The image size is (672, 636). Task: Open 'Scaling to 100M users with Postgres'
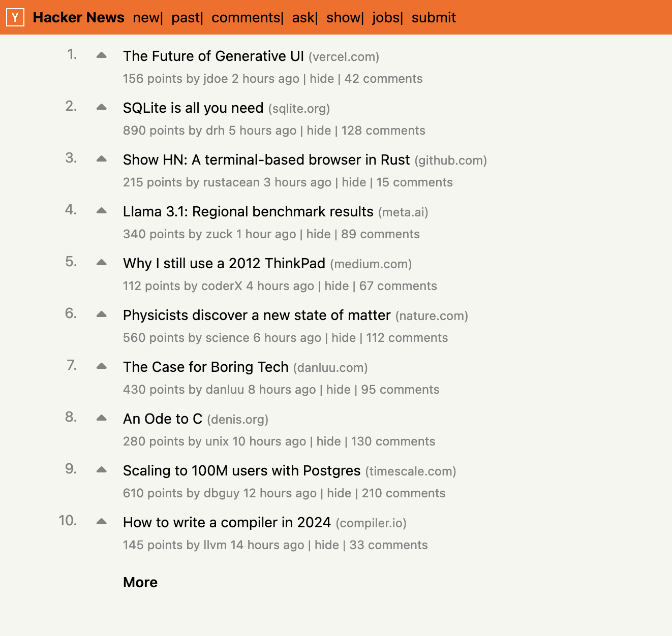[242, 470]
